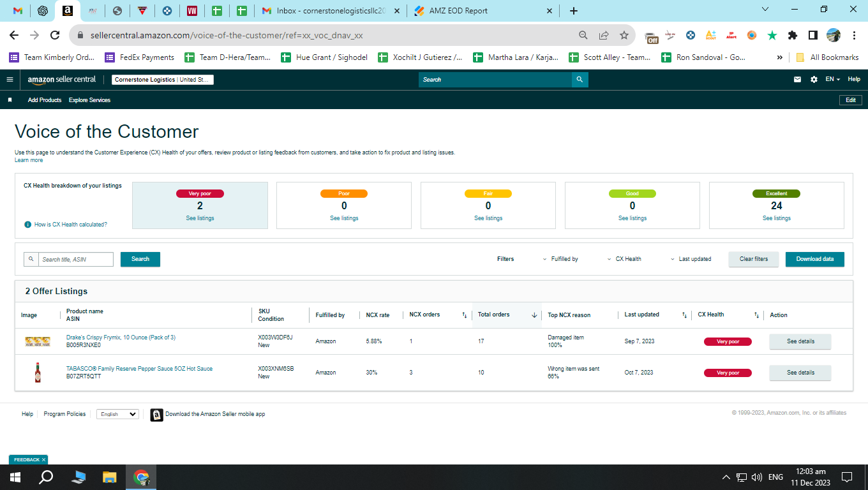Click the A+ Scout extension icon
The width and height of the screenshot is (868, 490).
[711, 35]
